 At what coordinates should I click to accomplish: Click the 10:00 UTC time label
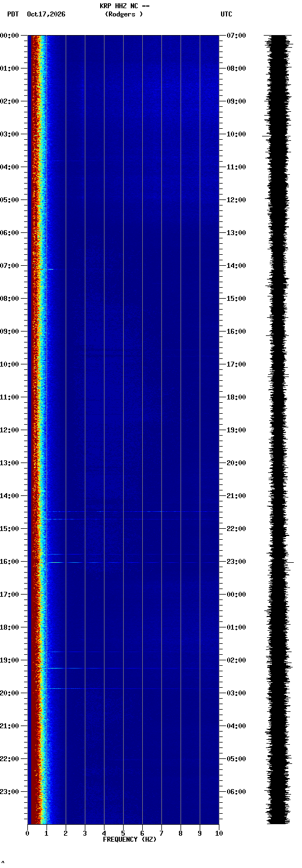[236, 134]
